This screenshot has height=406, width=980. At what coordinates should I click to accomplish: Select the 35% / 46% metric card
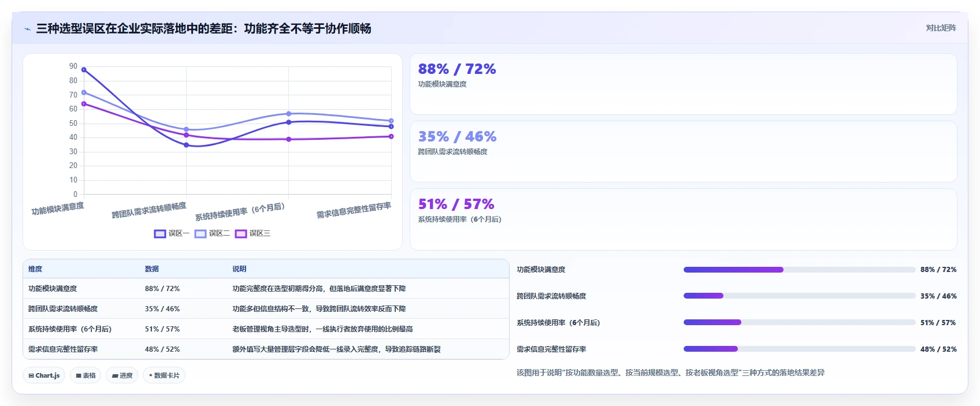click(683, 152)
